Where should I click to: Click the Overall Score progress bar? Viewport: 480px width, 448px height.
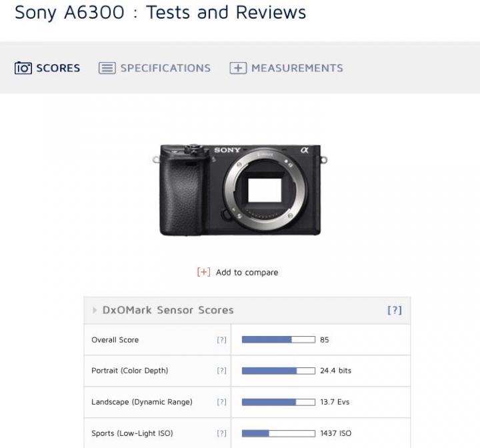pos(279,339)
